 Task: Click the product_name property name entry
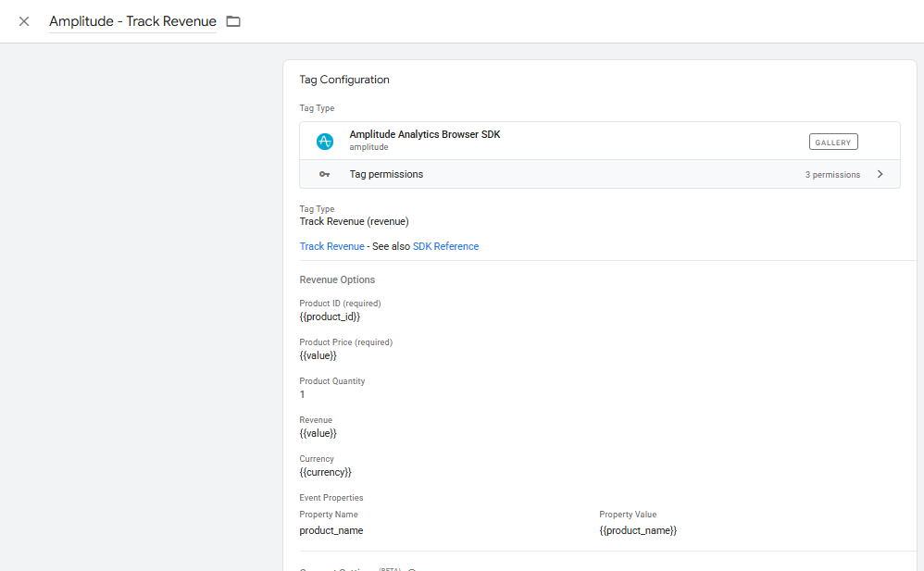click(x=331, y=530)
